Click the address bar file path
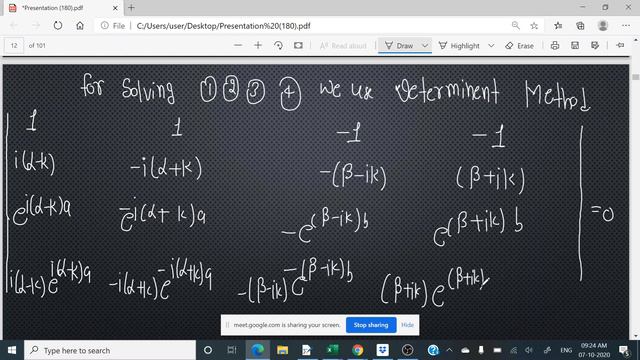This screenshot has width=640, height=360. [223, 26]
